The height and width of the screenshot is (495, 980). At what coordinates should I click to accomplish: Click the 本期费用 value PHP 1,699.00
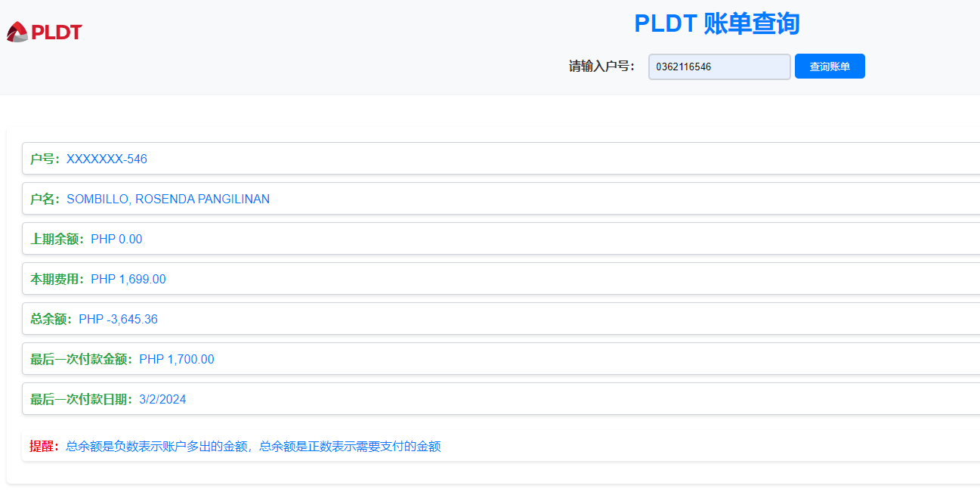128,279
